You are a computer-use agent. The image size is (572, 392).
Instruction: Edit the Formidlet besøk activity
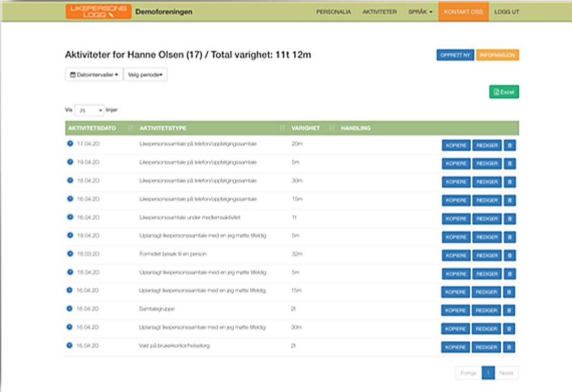tap(487, 255)
